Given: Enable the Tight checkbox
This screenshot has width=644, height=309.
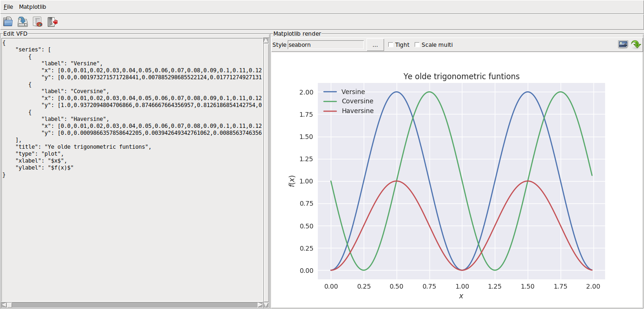Looking at the screenshot, I should 391,45.
